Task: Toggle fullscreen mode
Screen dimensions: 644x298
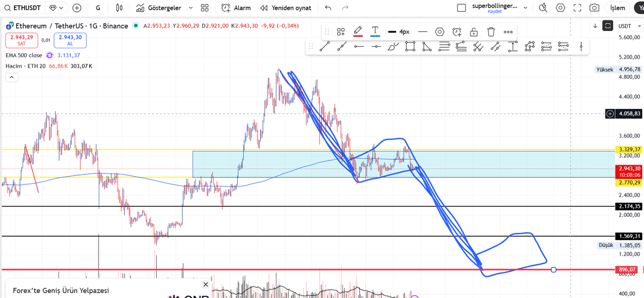Action: [x=577, y=8]
